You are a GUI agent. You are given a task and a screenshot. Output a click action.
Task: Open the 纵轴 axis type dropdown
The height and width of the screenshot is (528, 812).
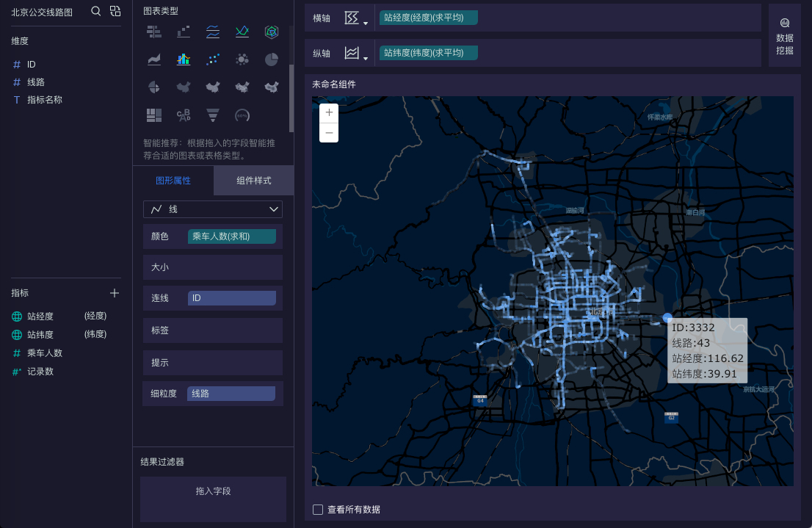click(356, 53)
